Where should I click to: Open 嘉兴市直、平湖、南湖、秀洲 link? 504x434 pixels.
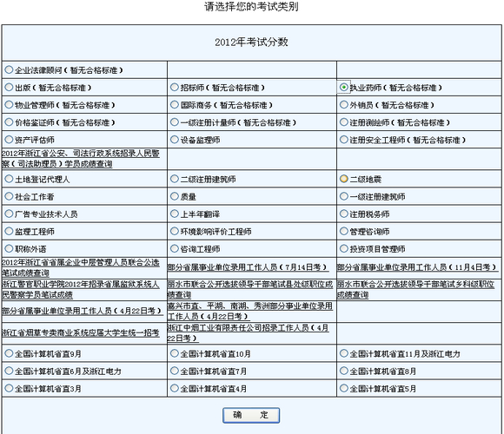pyautogui.click(x=250, y=312)
